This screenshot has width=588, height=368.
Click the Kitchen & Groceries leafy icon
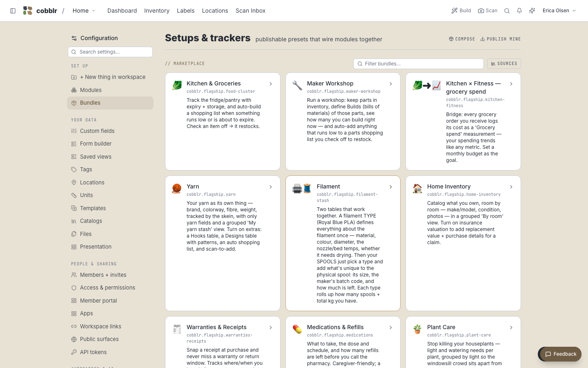point(177,85)
